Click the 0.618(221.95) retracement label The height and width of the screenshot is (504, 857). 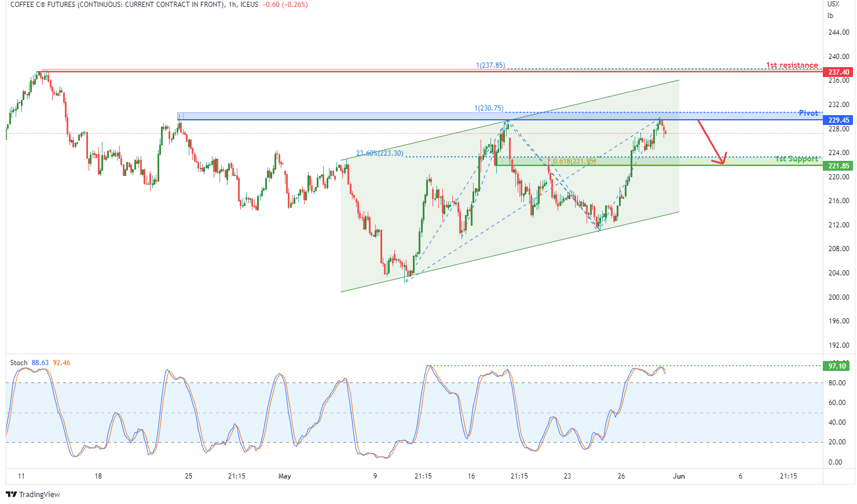574,161
